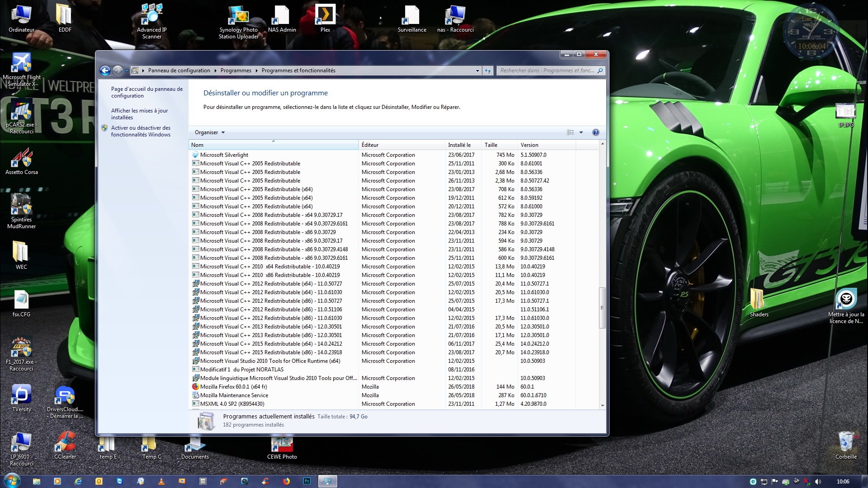Image resolution: width=868 pixels, height=488 pixels.
Task: Open the WEC folder
Action: click(21, 255)
